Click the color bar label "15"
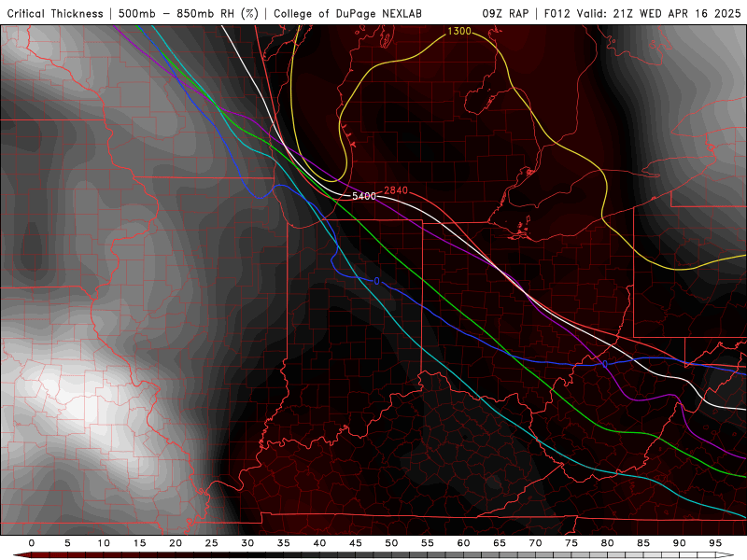This screenshot has width=747, height=560. click(139, 543)
